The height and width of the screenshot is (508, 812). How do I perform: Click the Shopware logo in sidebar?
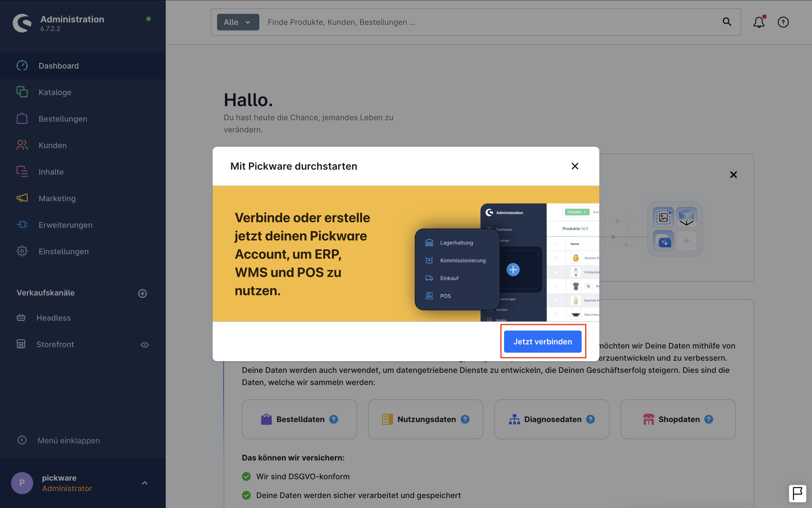(x=22, y=23)
